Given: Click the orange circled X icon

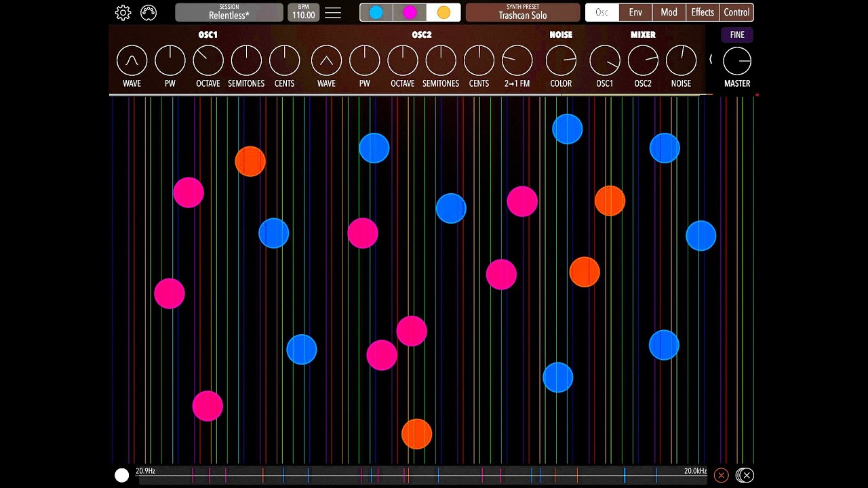Looking at the screenshot, I should point(721,475).
